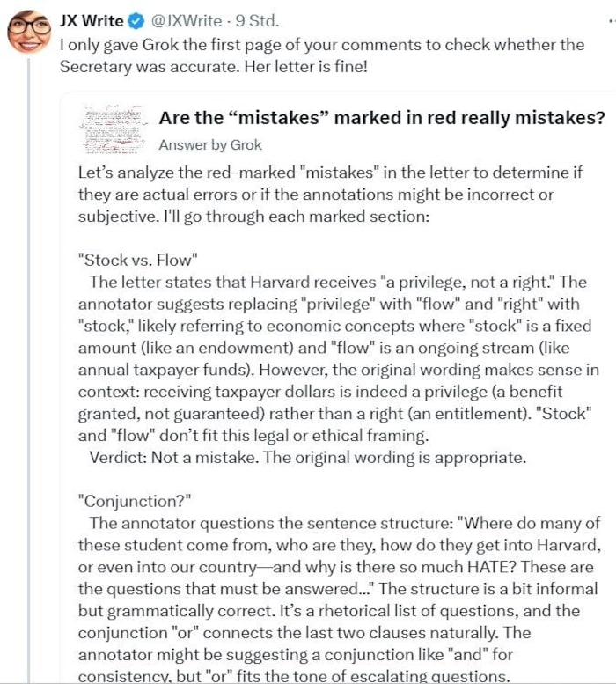This screenshot has width=616, height=684.
Task: Select the "Stock vs. Flow" heading
Action: pyautogui.click(x=138, y=260)
